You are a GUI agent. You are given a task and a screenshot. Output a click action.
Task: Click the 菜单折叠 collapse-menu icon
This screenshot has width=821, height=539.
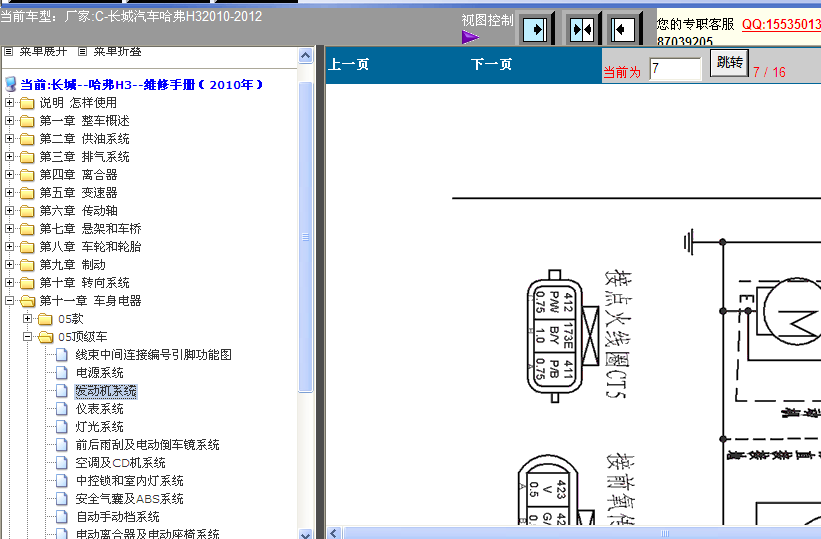(x=82, y=51)
